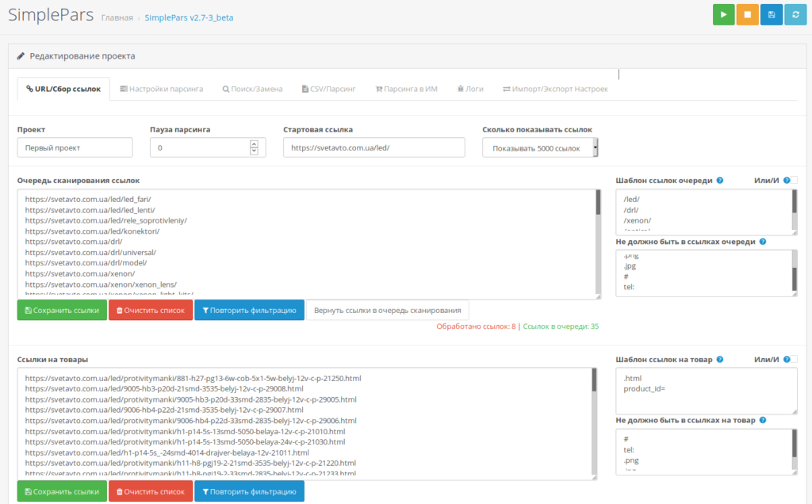
Task: Click the Ссылки на товары list scrollbar
Action: [594, 423]
